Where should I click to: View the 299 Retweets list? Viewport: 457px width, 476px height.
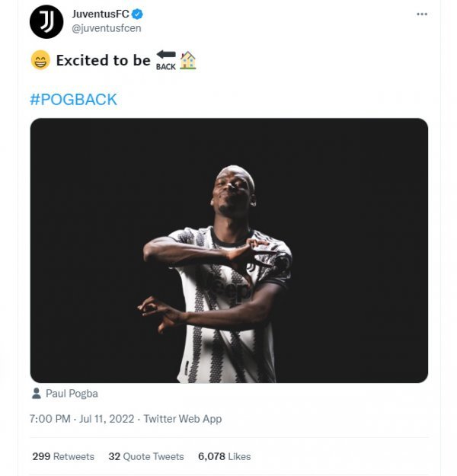pyautogui.click(x=63, y=456)
